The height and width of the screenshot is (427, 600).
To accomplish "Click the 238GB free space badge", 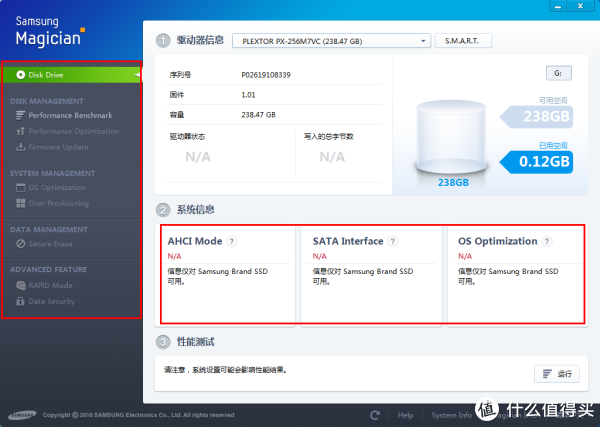I will coord(536,116).
